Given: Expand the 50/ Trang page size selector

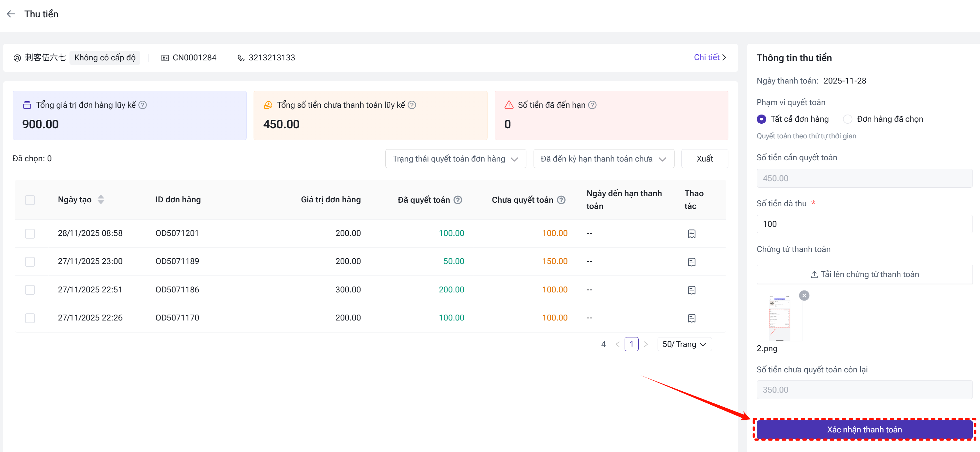Looking at the screenshot, I should [x=684, y=344].
